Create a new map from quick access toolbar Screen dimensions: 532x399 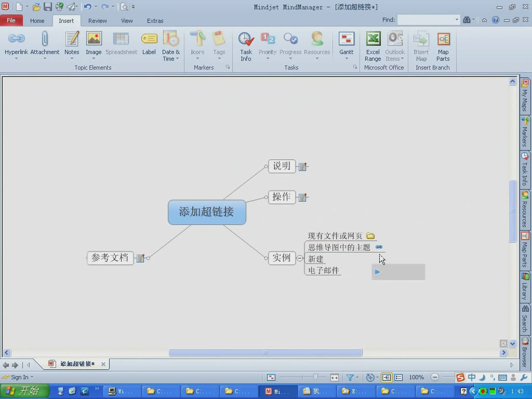19,6
